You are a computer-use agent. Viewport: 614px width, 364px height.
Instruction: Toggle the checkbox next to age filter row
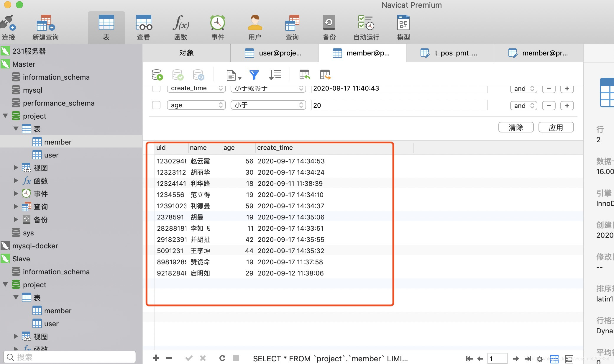coord(156,105)
